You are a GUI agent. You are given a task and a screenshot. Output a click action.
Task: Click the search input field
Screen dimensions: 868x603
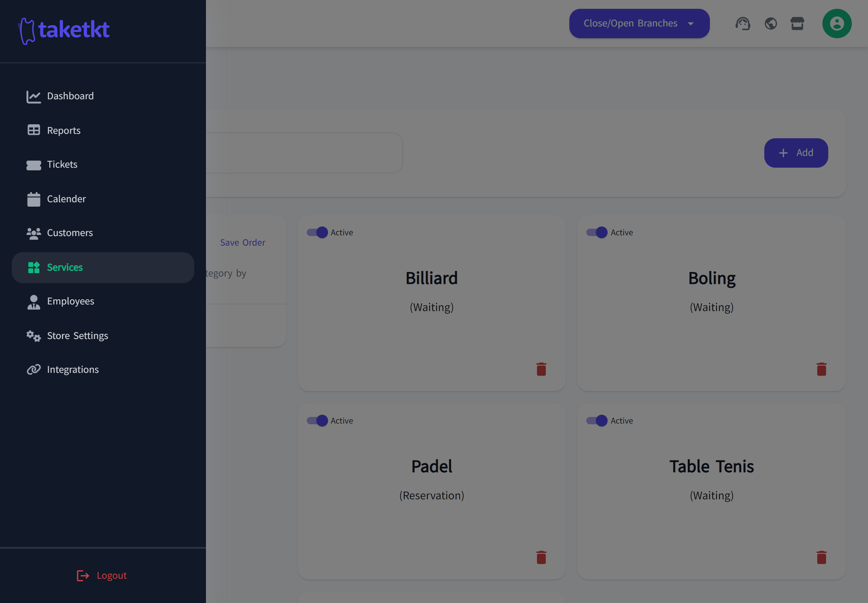[304, 153]
